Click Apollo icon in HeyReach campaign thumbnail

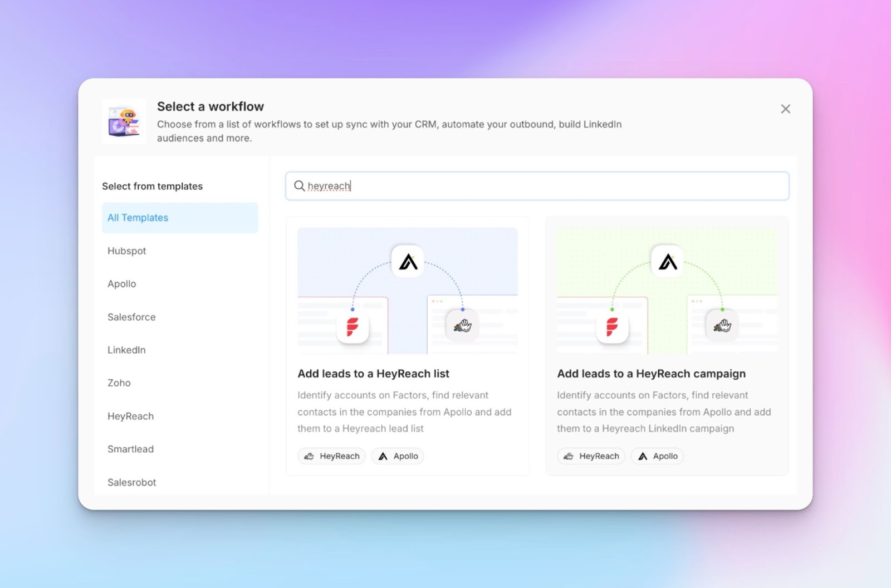667,261
